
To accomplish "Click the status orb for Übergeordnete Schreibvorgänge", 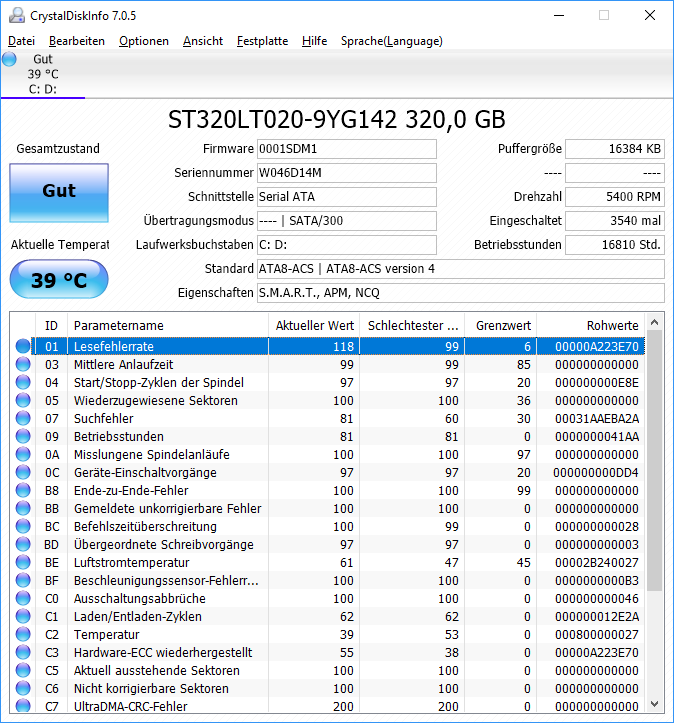I will (x=23, y=544).
